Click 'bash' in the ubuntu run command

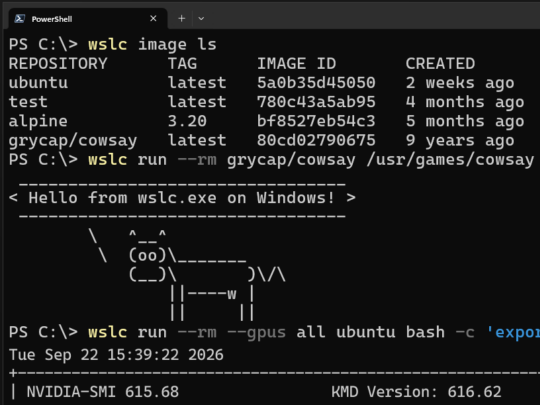(x=425, y=332)
